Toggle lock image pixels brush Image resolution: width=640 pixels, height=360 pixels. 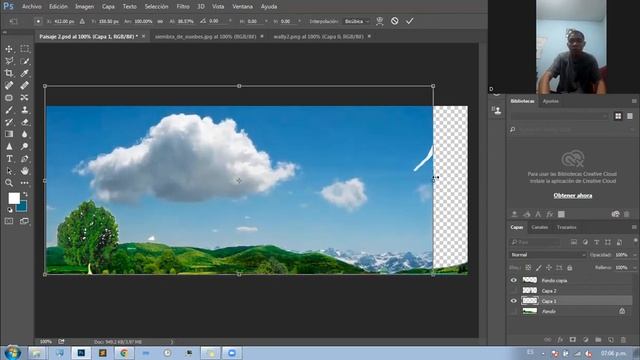coord(539,268)
